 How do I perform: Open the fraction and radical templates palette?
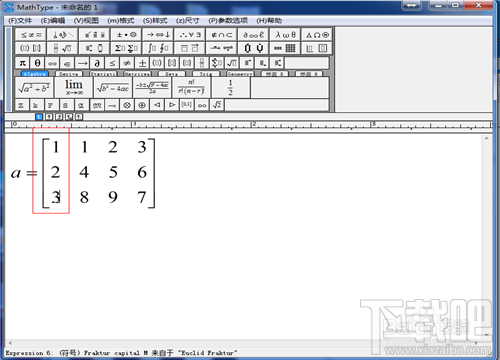[62, 48]
